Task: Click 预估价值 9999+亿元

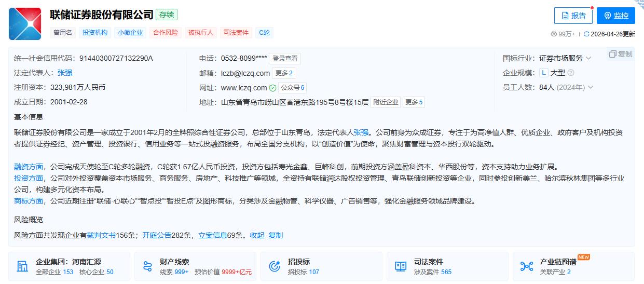Action: [223, 272]
